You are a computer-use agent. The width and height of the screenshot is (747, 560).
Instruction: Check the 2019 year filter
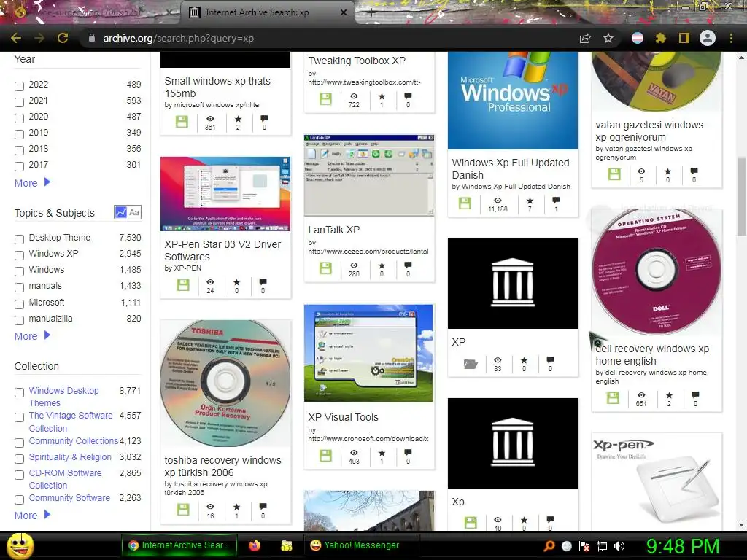point(19,134)
